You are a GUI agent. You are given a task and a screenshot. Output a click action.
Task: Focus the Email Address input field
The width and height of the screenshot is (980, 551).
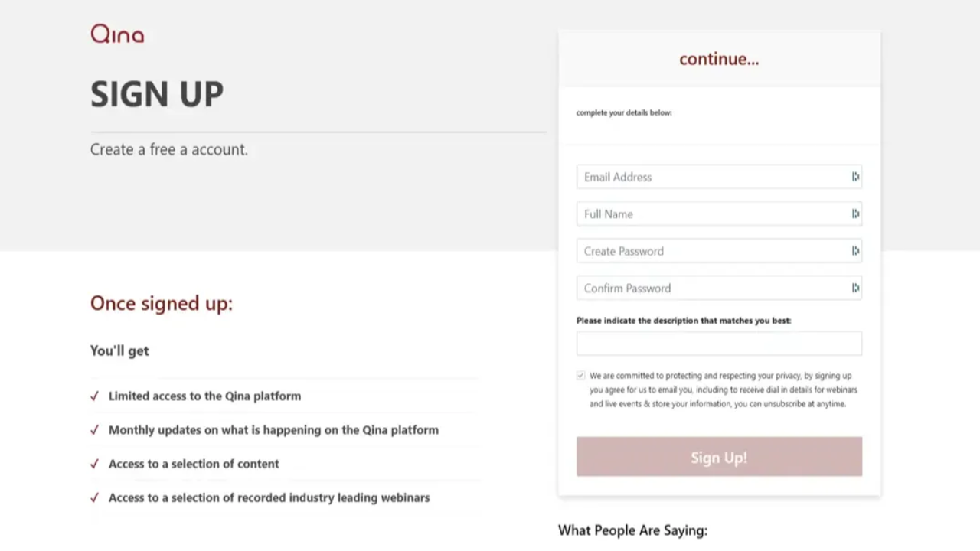tap(712, 177)
